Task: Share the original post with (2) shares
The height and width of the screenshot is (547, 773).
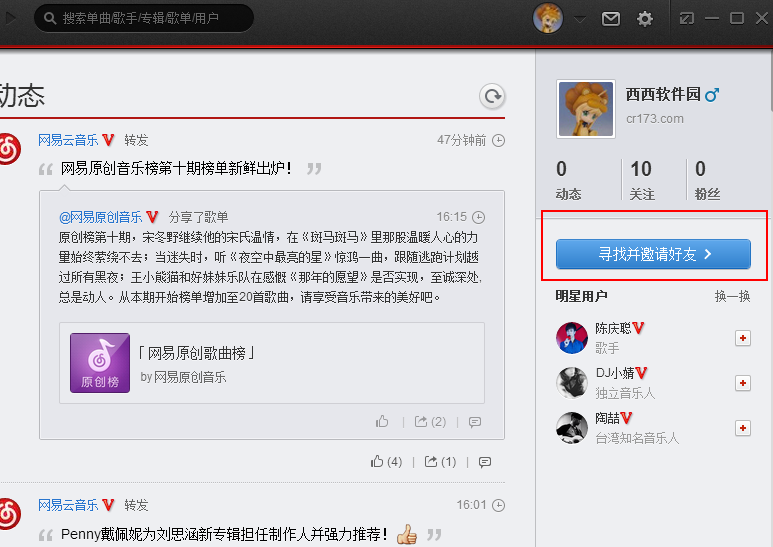Action: pos(430,421)
